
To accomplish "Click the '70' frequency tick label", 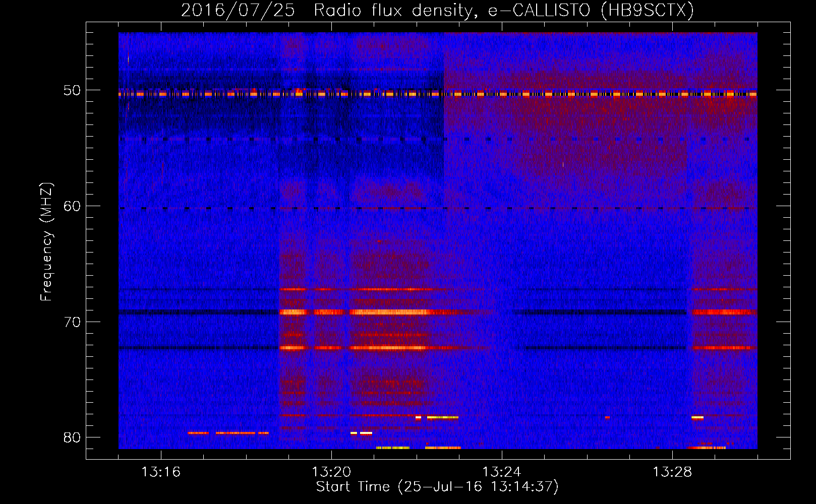I will 72,322.
